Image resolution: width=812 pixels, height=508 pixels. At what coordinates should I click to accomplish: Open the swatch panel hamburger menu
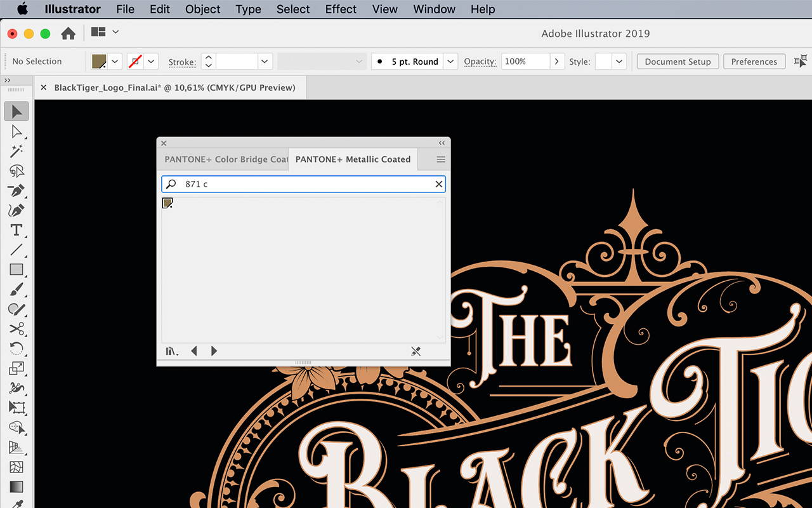[x=441, y=159]
